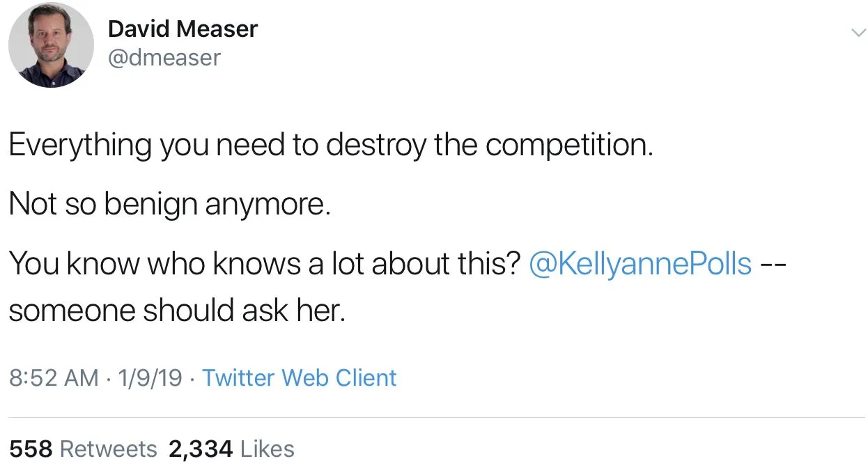Click the 1/9/19 tweet date
The image size is (868, 468).
pos(150,377)
